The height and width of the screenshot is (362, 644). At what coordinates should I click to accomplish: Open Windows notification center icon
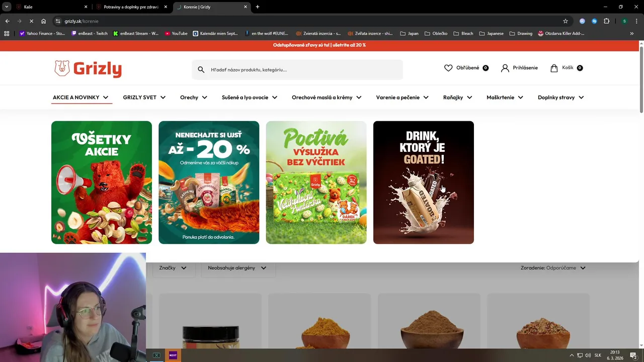pyautogui.click(x=633, y=355)
